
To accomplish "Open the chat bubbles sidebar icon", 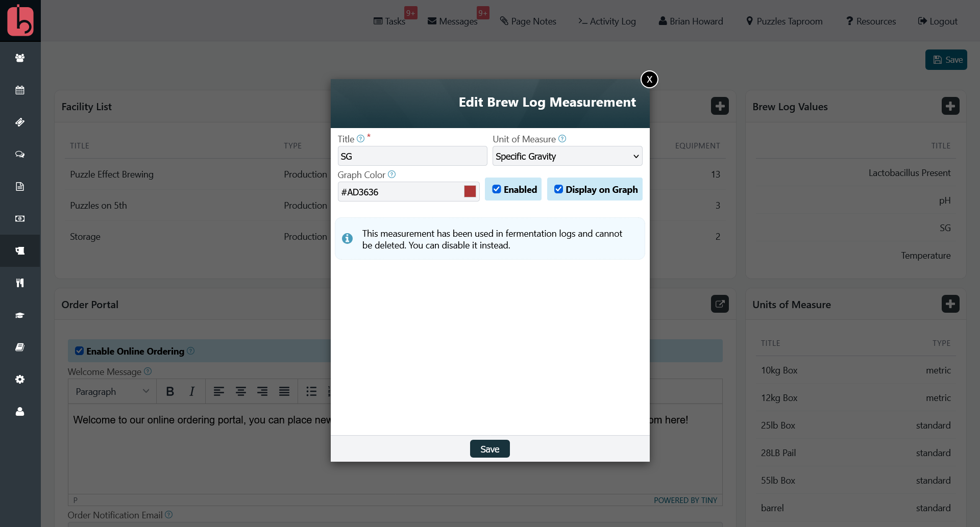I will (x=20, y=155).
